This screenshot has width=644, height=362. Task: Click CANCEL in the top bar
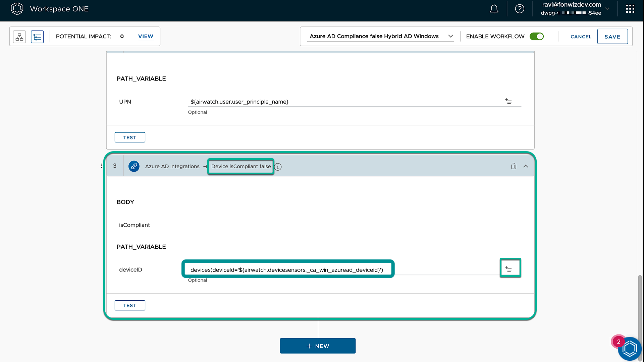coord(581,37)
